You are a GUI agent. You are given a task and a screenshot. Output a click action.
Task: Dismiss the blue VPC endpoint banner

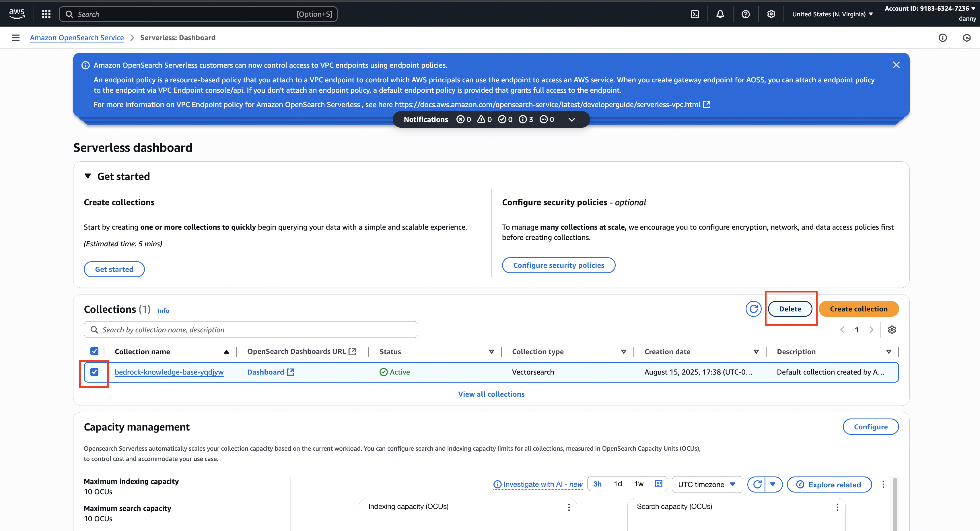(896, 65)
